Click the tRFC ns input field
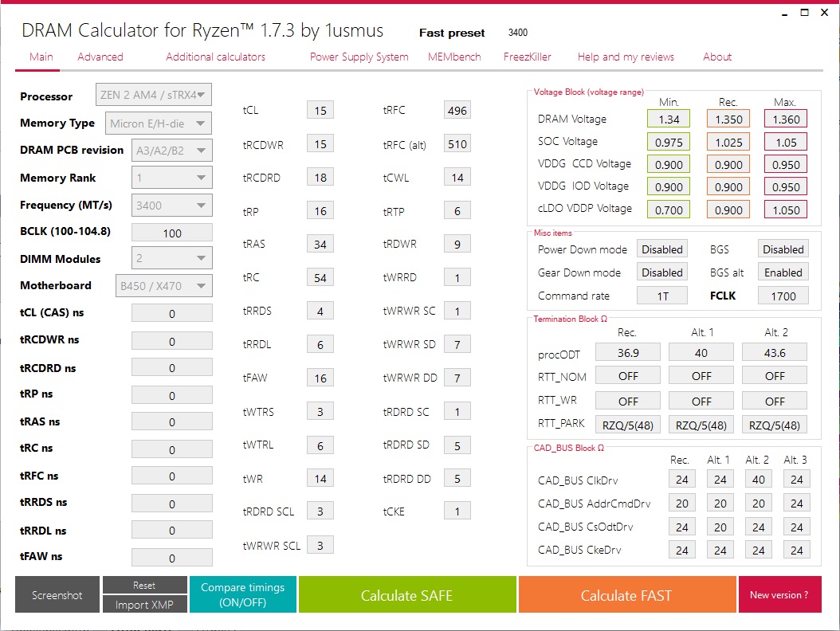Screen dimensions: 840x631 (171, 476)
